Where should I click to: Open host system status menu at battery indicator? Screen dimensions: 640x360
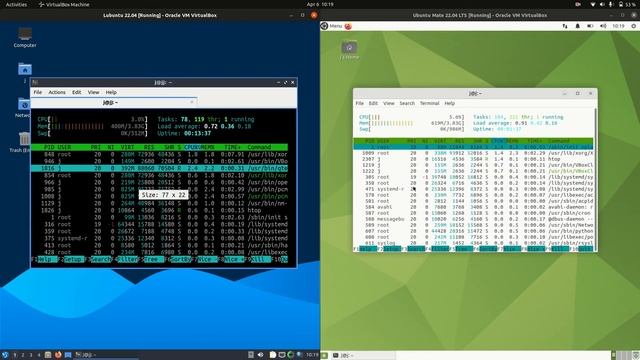tap(627, 4)
